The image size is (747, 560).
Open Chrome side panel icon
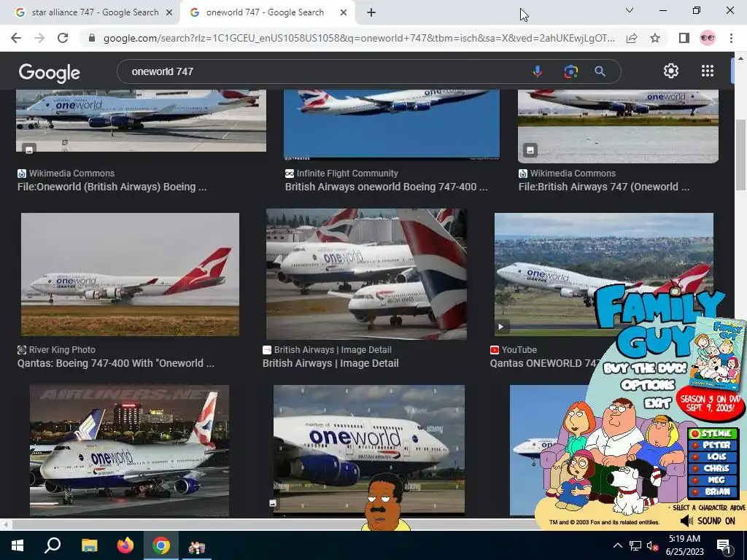tap(684, 38)
